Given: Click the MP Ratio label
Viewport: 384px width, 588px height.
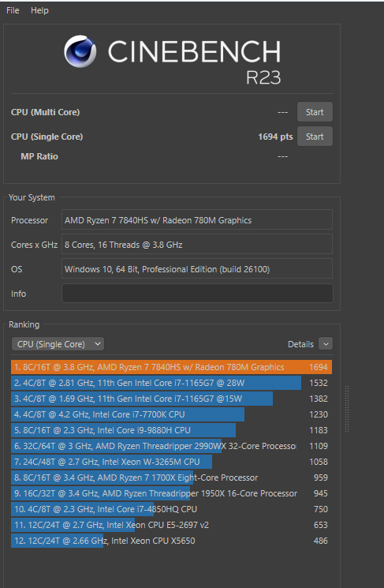Looking at the screenshot, I should 39,156.
